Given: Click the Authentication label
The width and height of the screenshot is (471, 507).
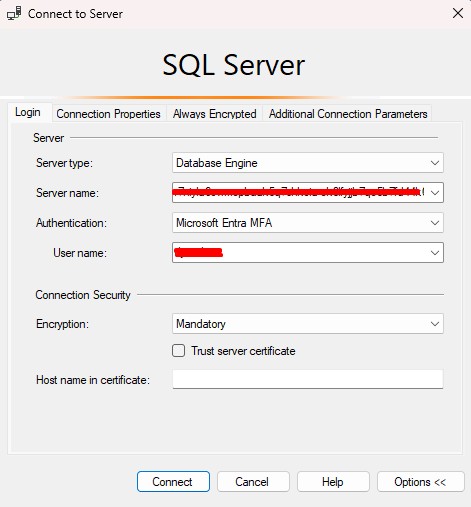Looking at the screenshot, I should [71, 223].
